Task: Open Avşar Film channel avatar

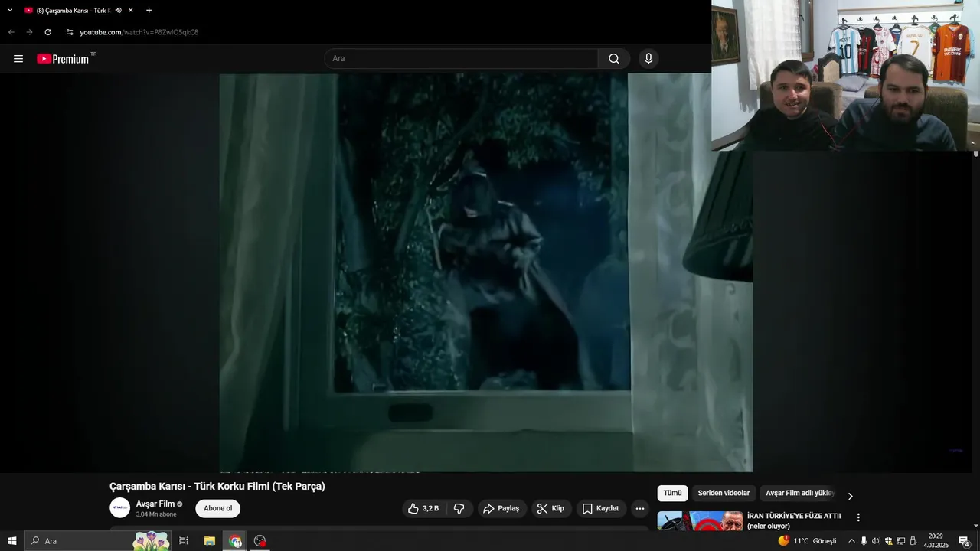Action: (x=119, y=507)
